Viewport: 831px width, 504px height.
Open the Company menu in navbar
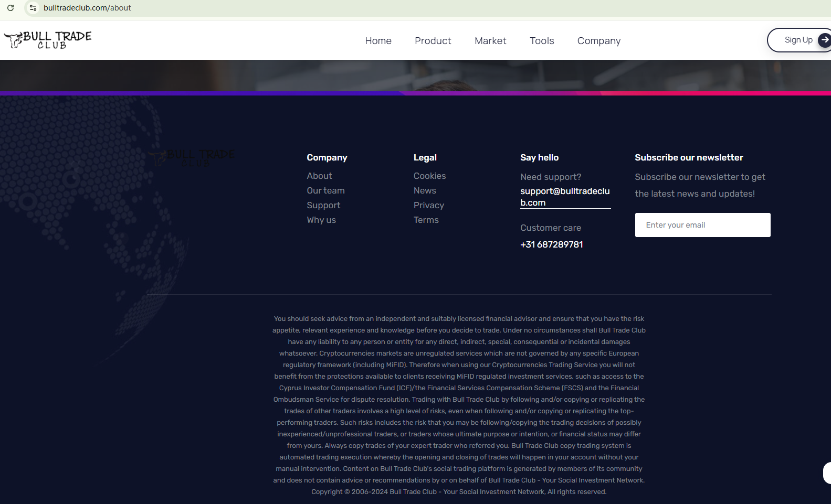[599, 41]
